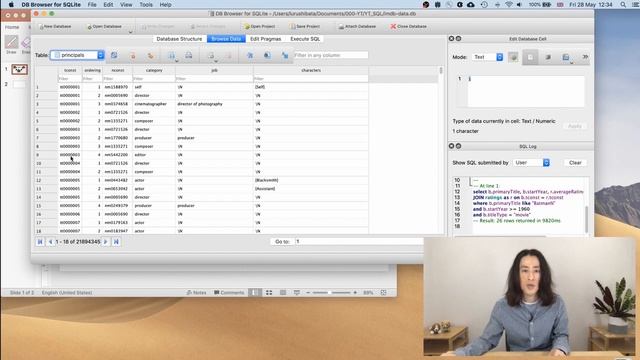Switch to the Browse Data tab
640x360 pixels.
(x=226, y=39)
